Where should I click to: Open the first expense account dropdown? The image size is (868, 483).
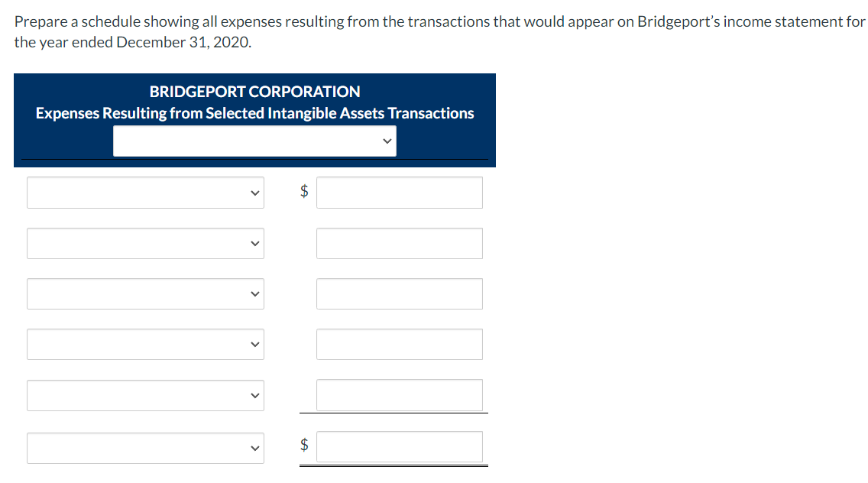[145, 192]
